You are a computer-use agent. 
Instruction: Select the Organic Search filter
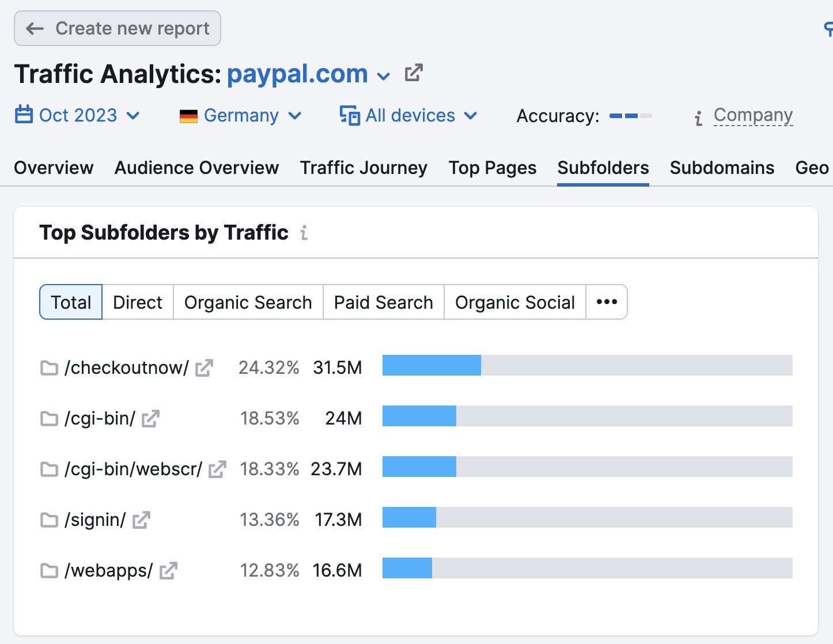(x=248, y=302)
